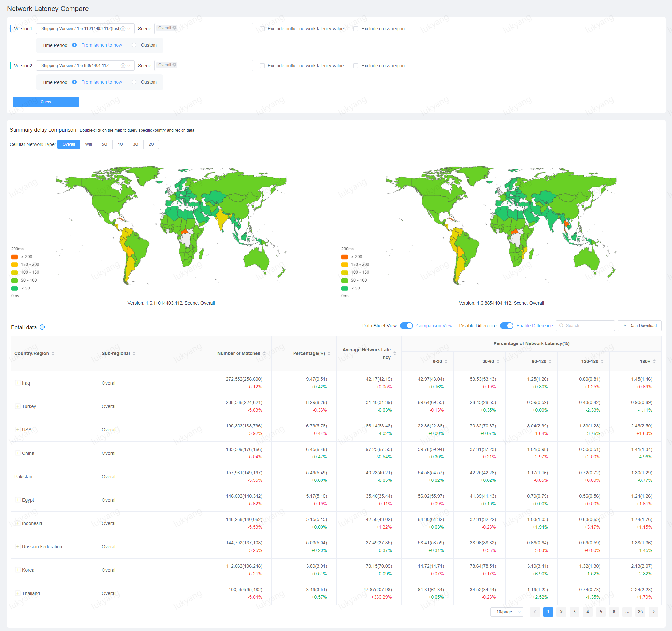Click the next page arrow in pagination
The image size is (672, 631).
(654, 612)
